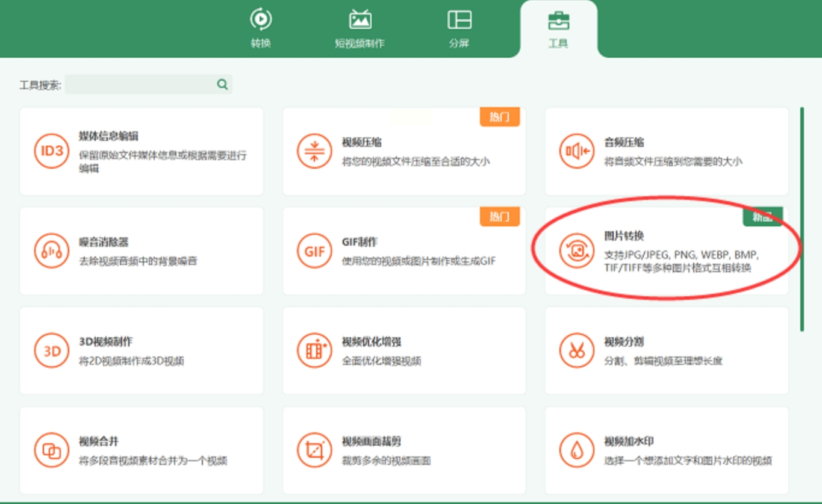
Task: Click the 工具 toolbox icon
Action: click(558, 20)
